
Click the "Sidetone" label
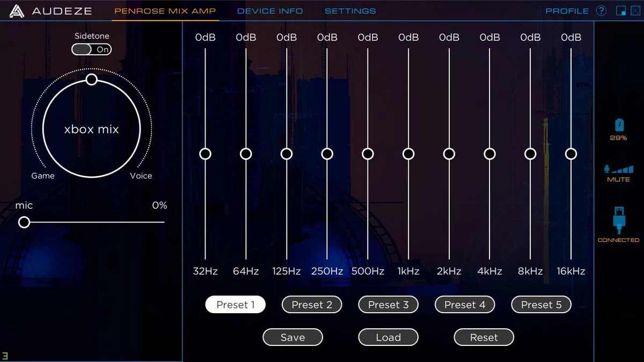92,36
